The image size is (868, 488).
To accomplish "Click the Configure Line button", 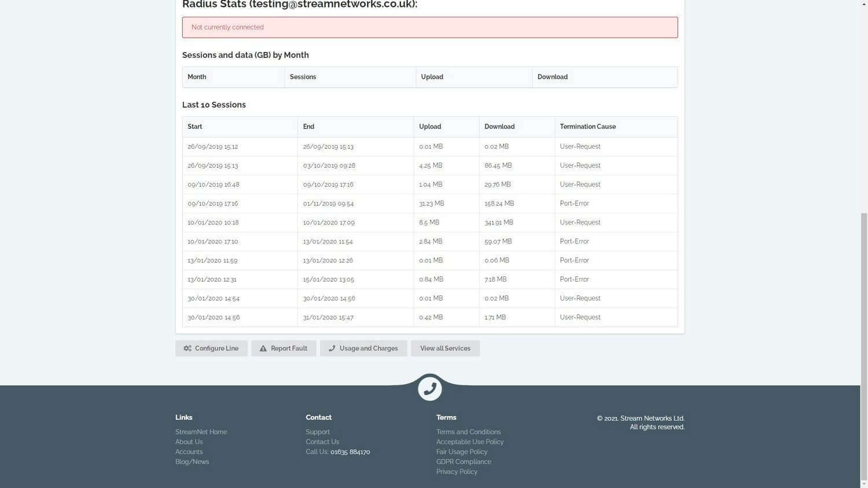I will coord(211,348).
